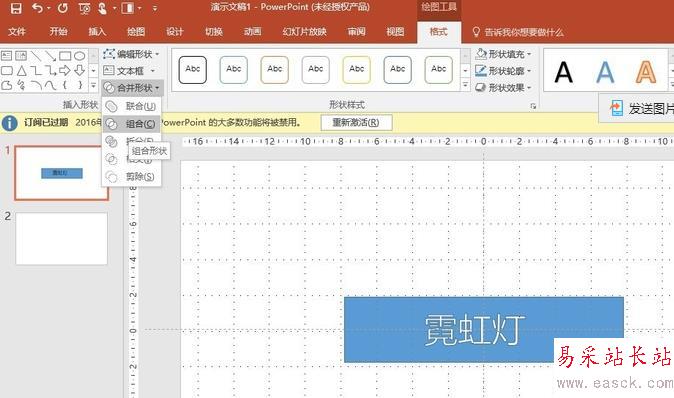Open the 编辑形状 dropdown
The width and height of the screenshot is (674, 398).
pos(131,54)
